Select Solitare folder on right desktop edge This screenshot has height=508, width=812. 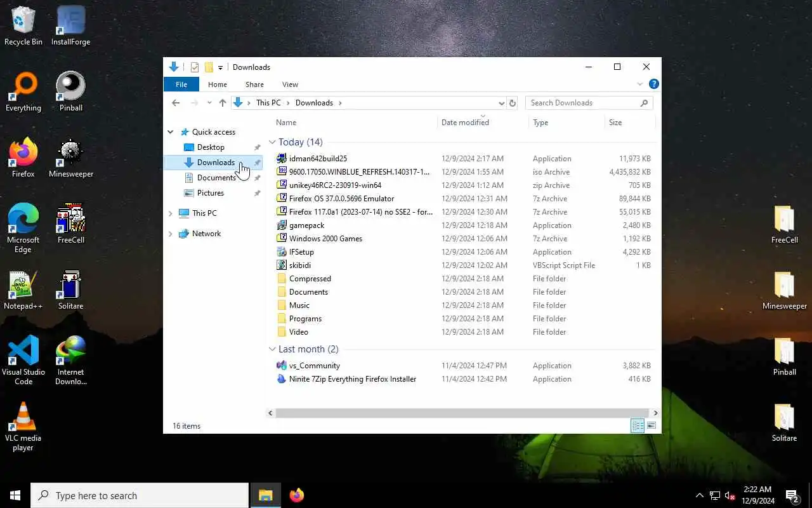click(785, 422)
